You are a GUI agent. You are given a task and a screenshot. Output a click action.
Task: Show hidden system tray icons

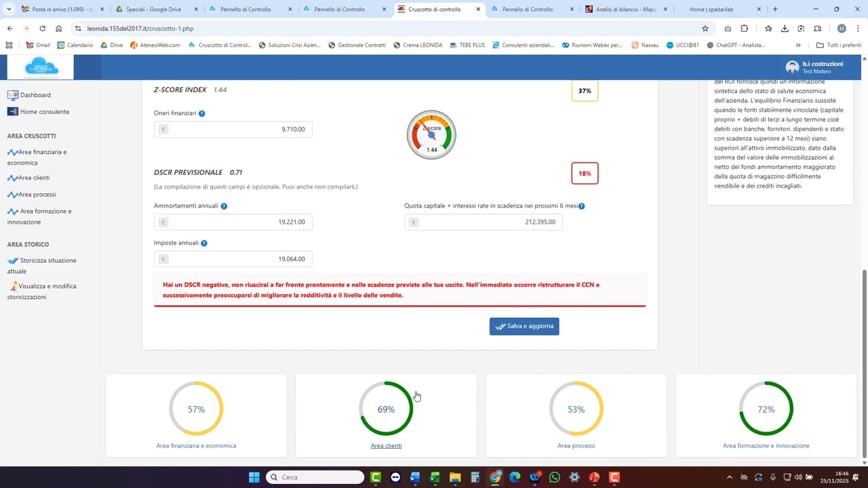(730, 478)
